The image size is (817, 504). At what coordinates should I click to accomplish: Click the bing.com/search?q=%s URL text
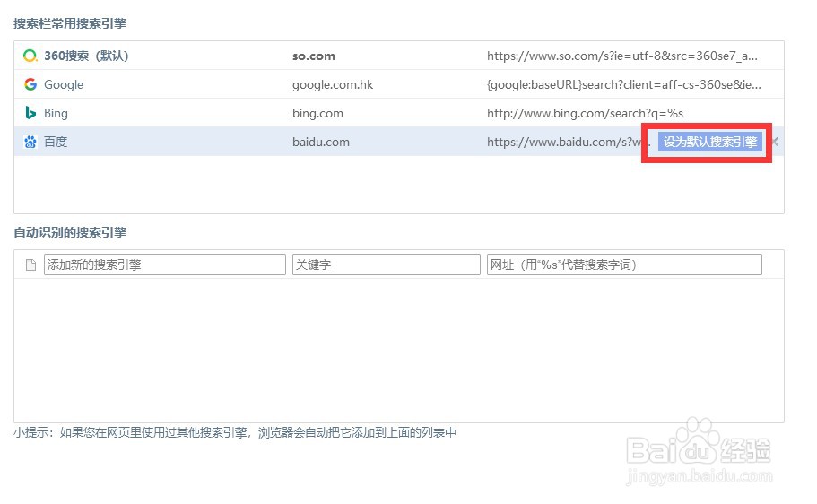point(585,113)
